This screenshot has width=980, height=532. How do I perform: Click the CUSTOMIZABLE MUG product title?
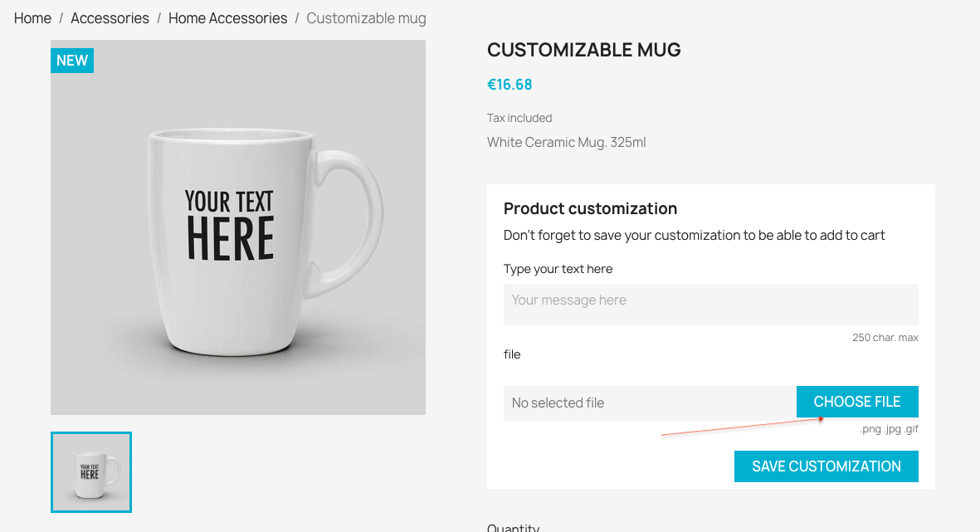tap(583, 50)
